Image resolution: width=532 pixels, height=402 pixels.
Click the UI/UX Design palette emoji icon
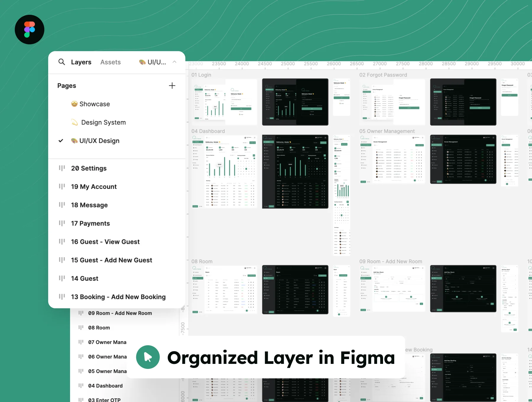pyautogui.click(x=74, y=141)
